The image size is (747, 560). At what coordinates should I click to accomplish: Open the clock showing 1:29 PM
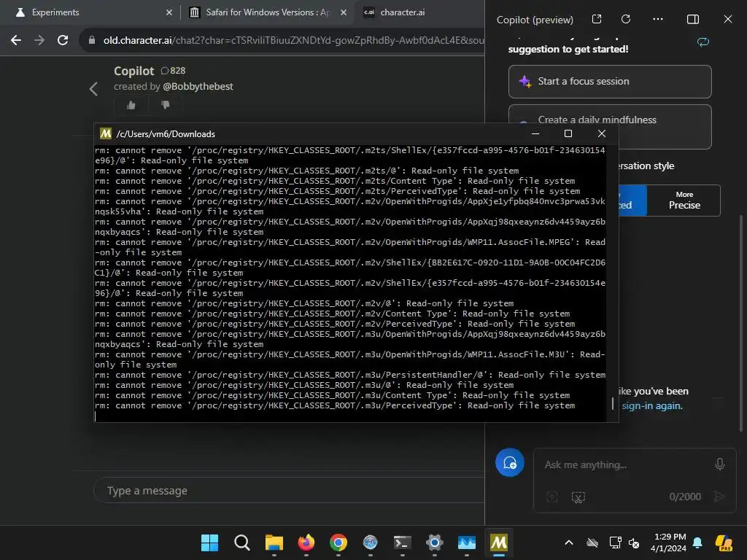(x=668, y=542)
